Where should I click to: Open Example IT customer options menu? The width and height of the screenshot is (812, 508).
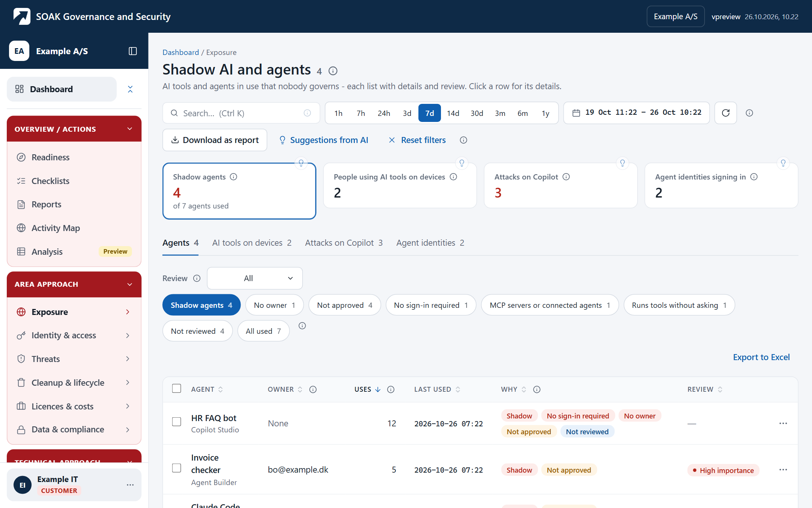[130, 485]
